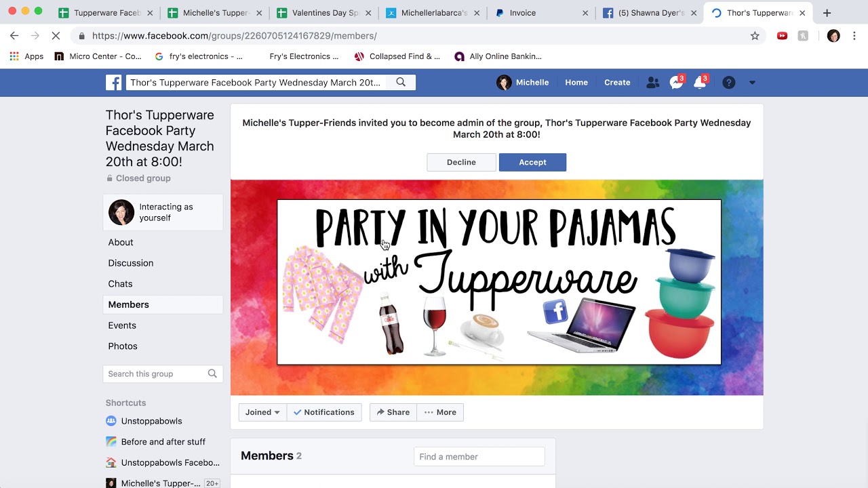Accept the admin invitation
The height and width of the screenshot is (488, 868).
pyautogui.click(x=532, y=162)
